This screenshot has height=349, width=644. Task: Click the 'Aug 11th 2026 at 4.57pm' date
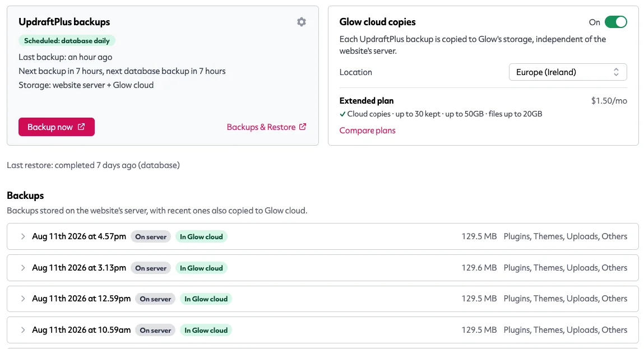coord(79,236)
